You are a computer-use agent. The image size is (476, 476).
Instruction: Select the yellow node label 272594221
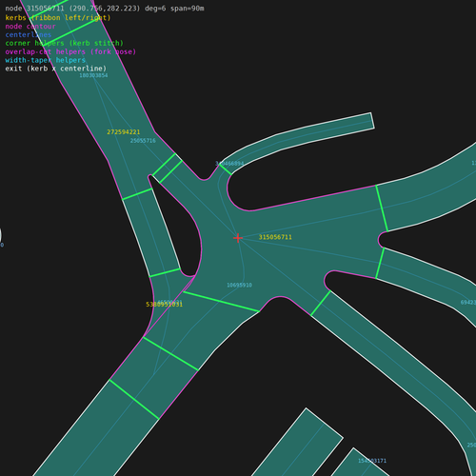[x=124, y=132]
